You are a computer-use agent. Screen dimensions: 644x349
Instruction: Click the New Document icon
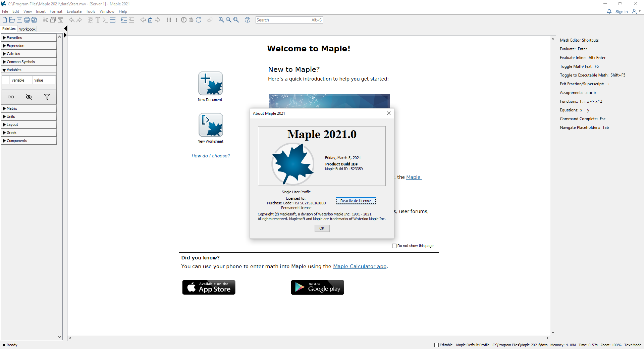[x=210, y=84]
